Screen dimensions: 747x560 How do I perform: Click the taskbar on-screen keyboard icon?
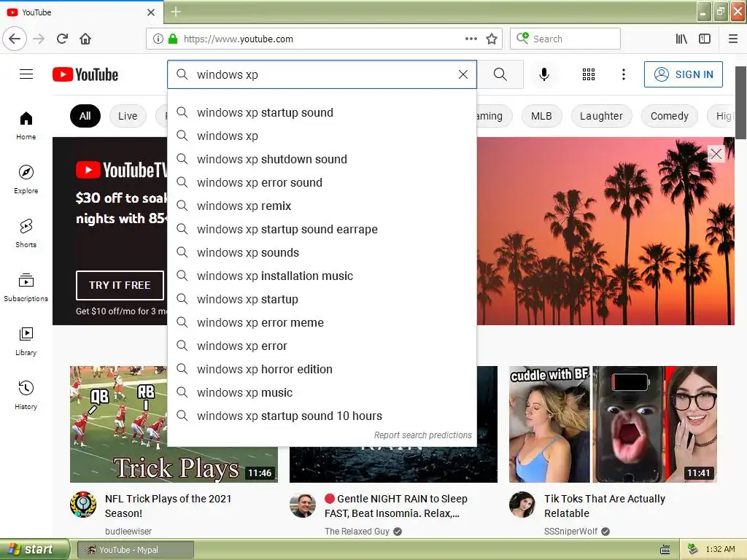click(x=665, y=550)
